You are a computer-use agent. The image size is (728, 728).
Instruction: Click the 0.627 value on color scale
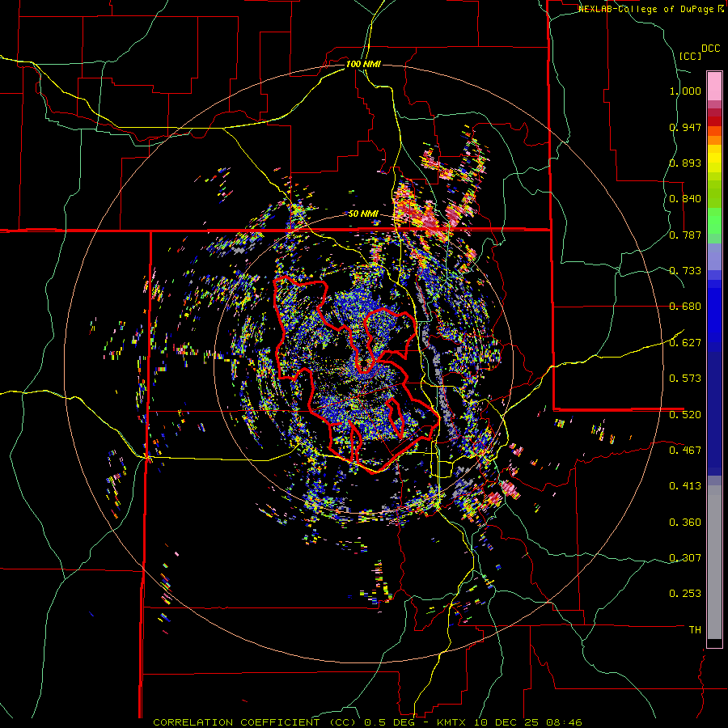click(685, 343)
